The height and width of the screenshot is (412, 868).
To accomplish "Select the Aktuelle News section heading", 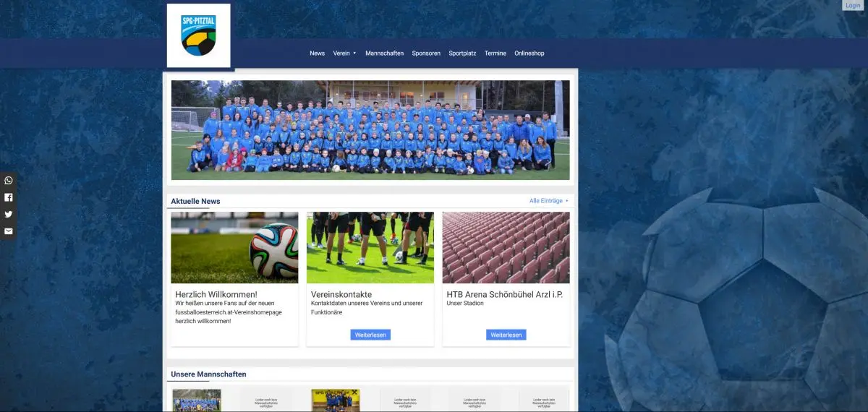I will pyautogui.click(x=195, y=201).
